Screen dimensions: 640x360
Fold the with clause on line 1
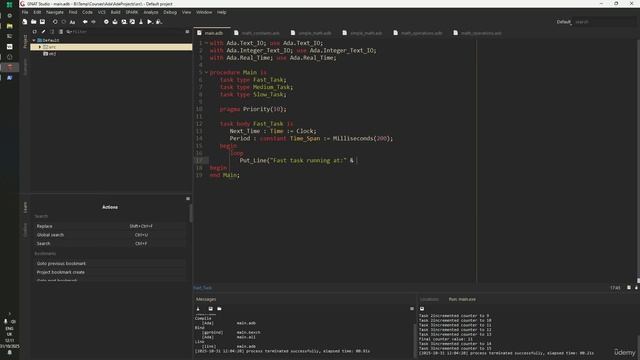[206, 43]
